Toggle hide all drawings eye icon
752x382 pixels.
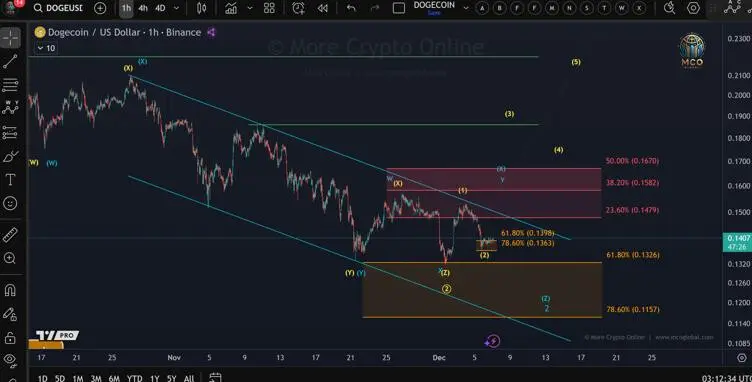click(10, 359)
